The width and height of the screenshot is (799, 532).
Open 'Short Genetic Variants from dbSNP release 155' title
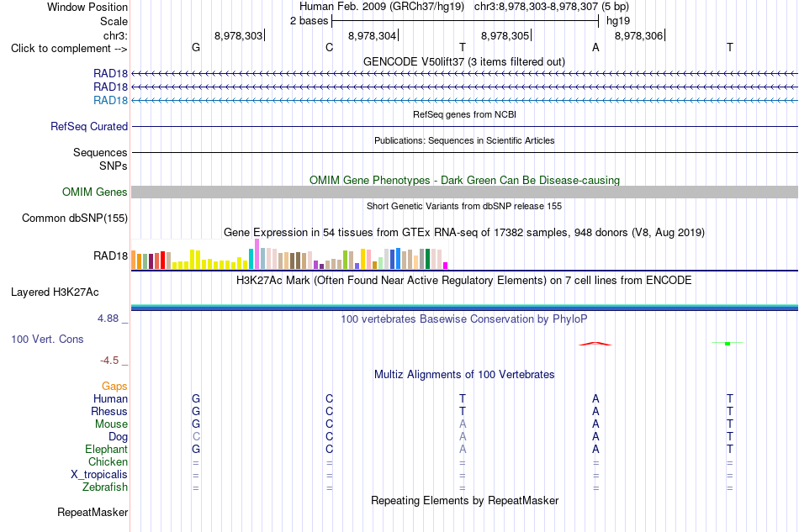[464, 206]
